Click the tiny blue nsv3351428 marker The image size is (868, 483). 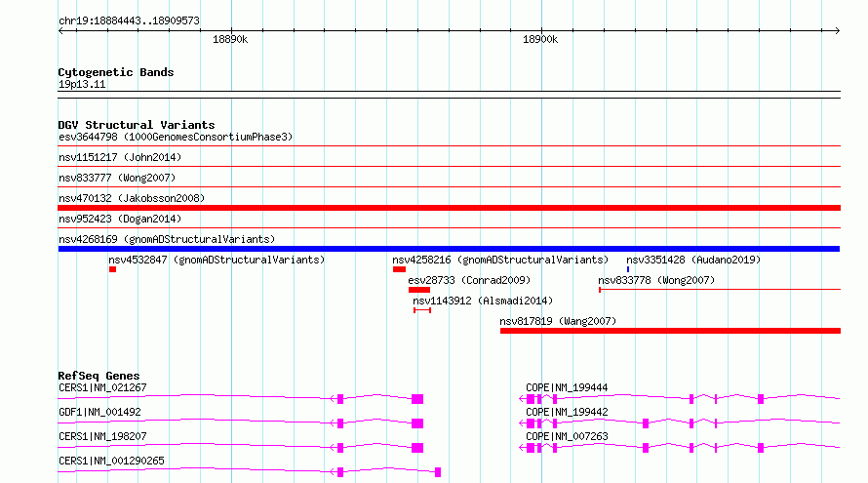628,269
